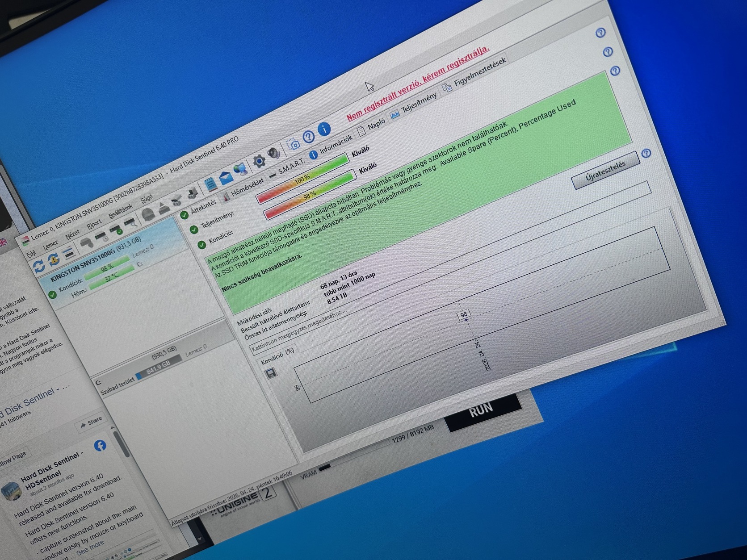Open the Nézet menu

[72, 234]
